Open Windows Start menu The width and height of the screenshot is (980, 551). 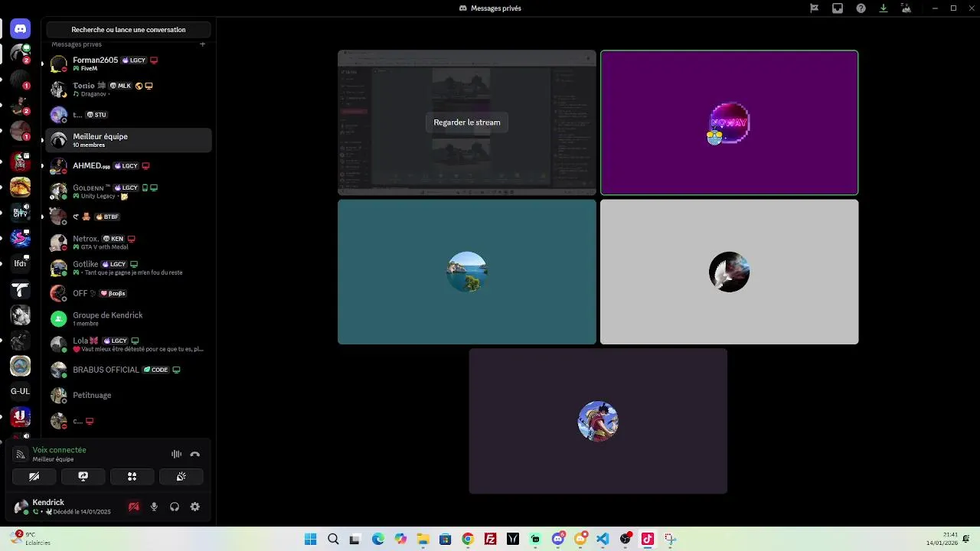[310, 539]
